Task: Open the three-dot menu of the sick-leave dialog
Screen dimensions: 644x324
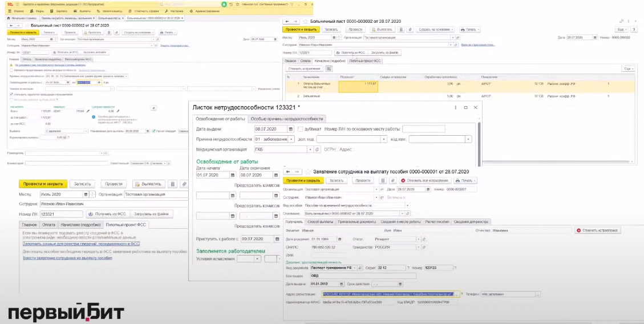Action: [455, 107]
